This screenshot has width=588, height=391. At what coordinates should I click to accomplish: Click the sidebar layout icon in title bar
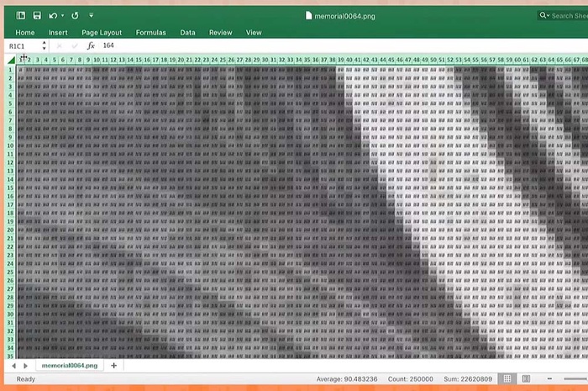coord(21,15)
